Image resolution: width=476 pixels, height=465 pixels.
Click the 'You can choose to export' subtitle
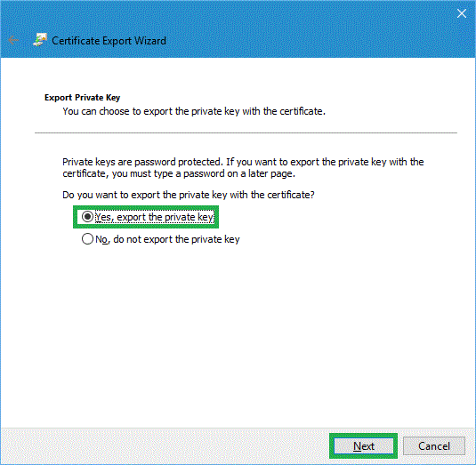[x=194, y=111]
